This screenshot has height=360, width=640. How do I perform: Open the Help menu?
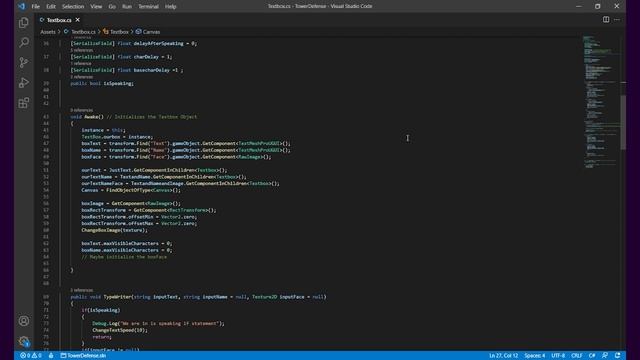tap(170, 7)
